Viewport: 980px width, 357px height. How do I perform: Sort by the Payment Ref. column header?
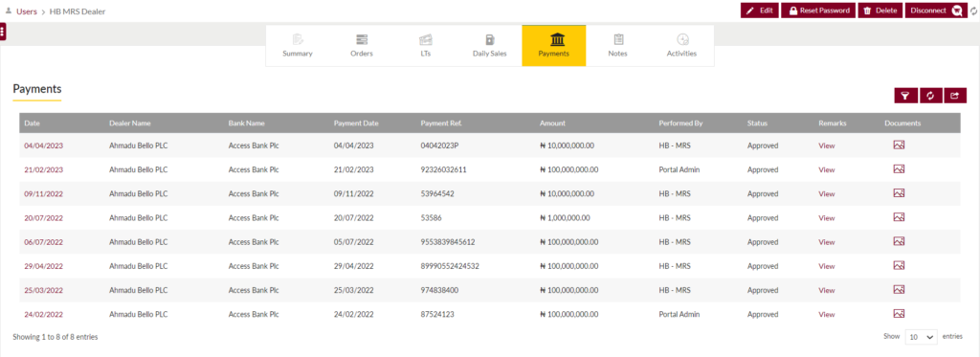(441, 123)
